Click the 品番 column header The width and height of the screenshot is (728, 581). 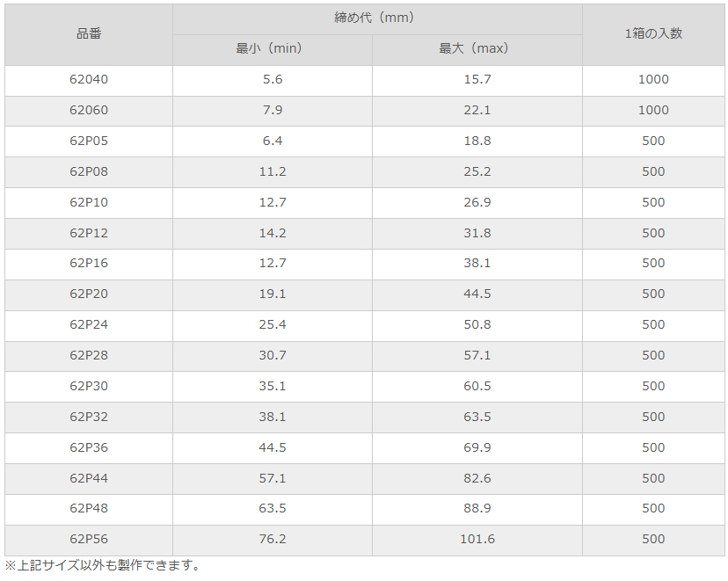point(88,33)
